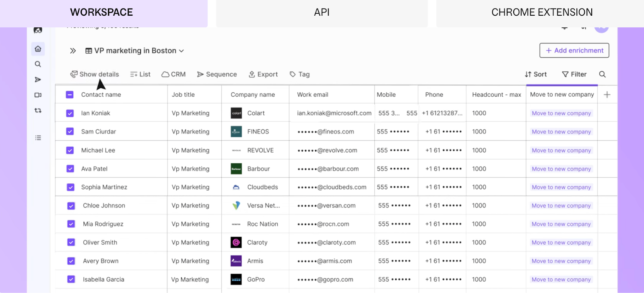Click Move to new company for Oliver Smith
The height and width of the screenshot is (293, 644).
click(x=561, y=243)
